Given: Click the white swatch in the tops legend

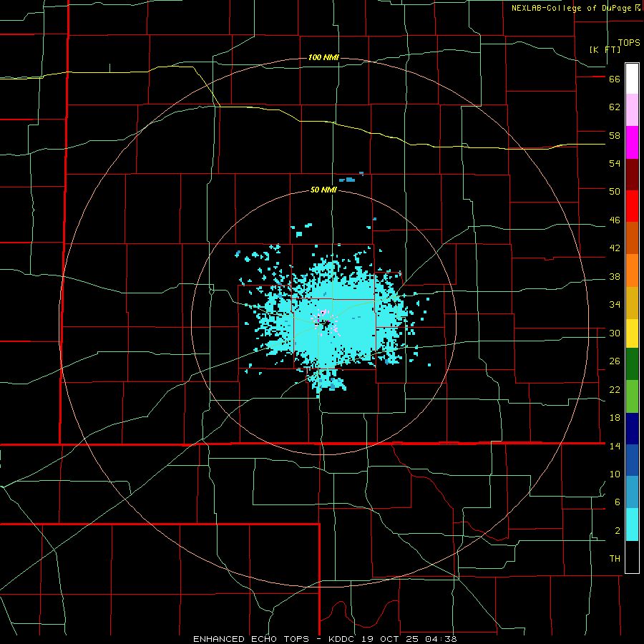Looking at the screenshot, I should (632, 79).
